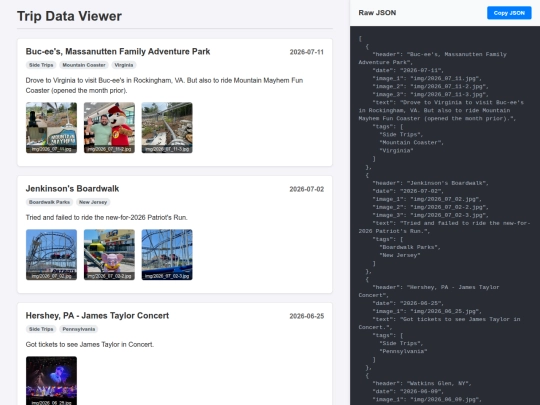Open thumbnail img/2026_07_11.jpg of Mountain Mayhem sign
The height and width of the screenshot is (405, 540).
tap(51, 127)
